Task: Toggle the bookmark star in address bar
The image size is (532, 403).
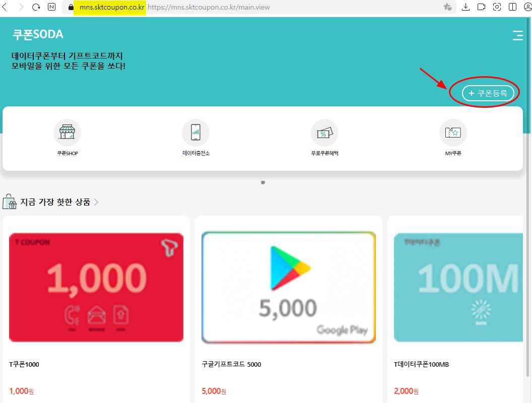Action: [x=447, y=7]
